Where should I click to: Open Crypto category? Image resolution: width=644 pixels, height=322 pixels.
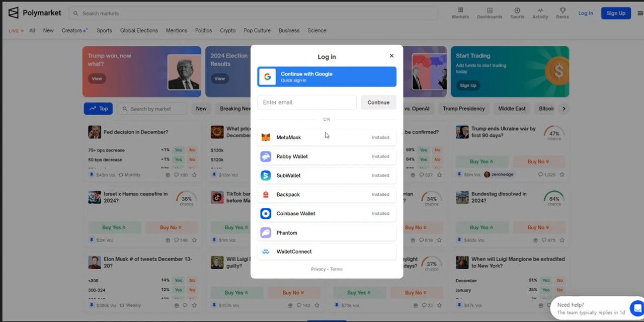pos(227,31)
